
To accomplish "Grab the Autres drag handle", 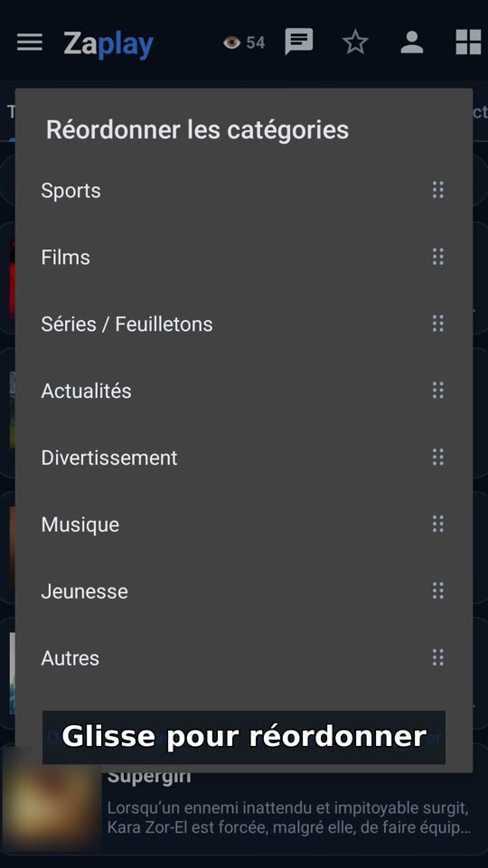I will click(437, 658).
